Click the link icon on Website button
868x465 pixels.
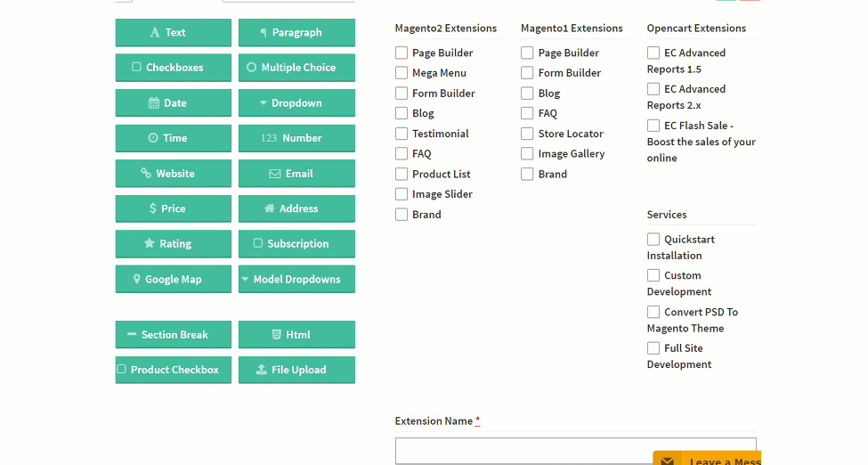(x=146, y=174)
